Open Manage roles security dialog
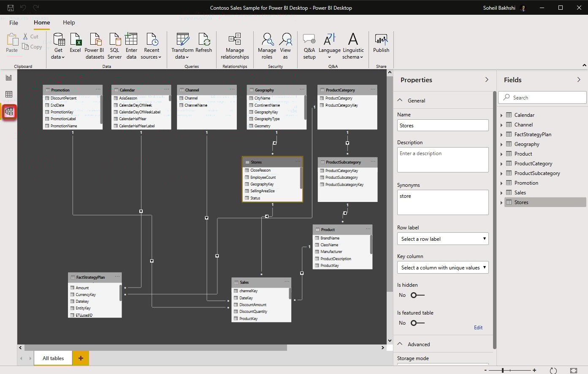Image resolution: width=588 pixels, height=374 pixels. click(x=267, y=46)
